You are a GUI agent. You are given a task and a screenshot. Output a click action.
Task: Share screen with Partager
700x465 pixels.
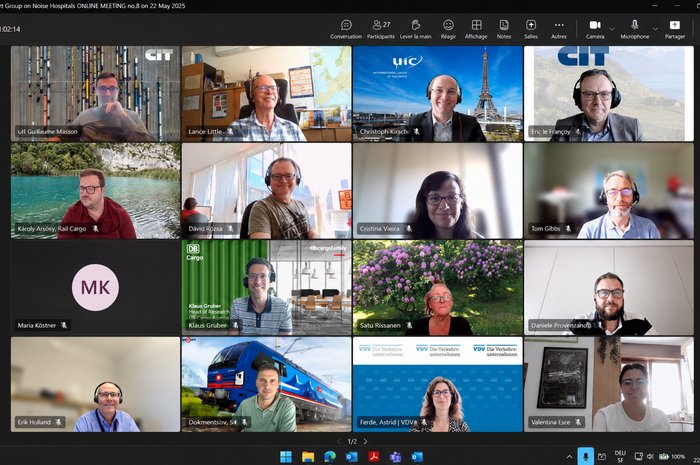(x=675, y=29)
